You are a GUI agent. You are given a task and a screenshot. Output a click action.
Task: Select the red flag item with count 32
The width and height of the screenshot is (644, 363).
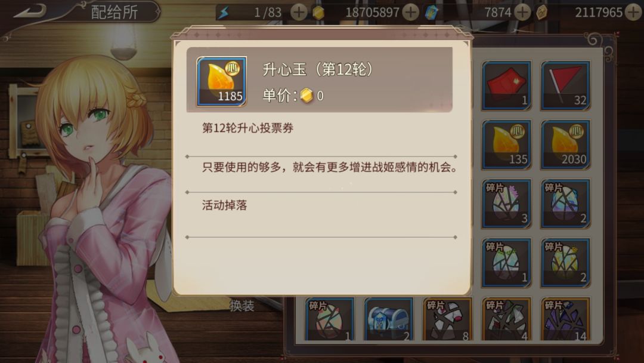[565, 85]
